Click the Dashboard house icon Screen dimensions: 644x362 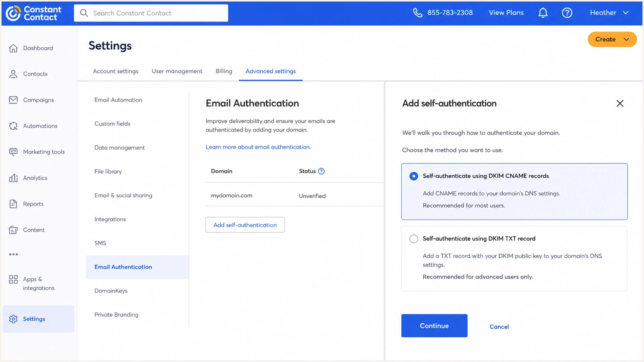coord(13,48)
